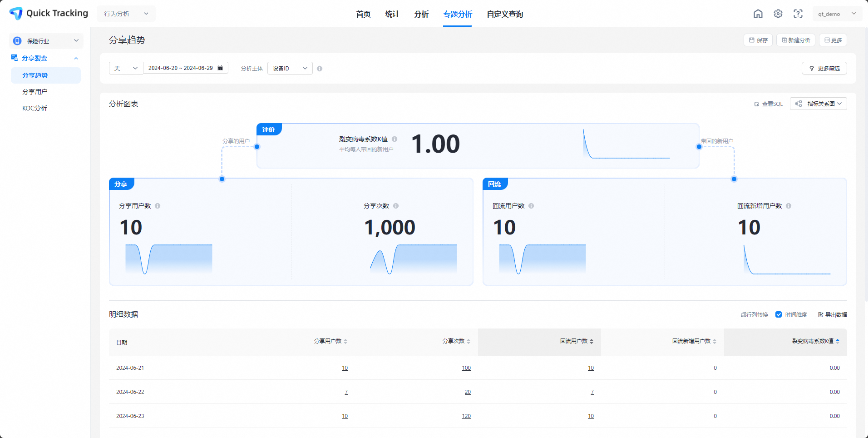Image resolution: width=868 pixels, height=438 pixels.
Task: Sort table by 分享次数 column
Action: coord(469,341)
